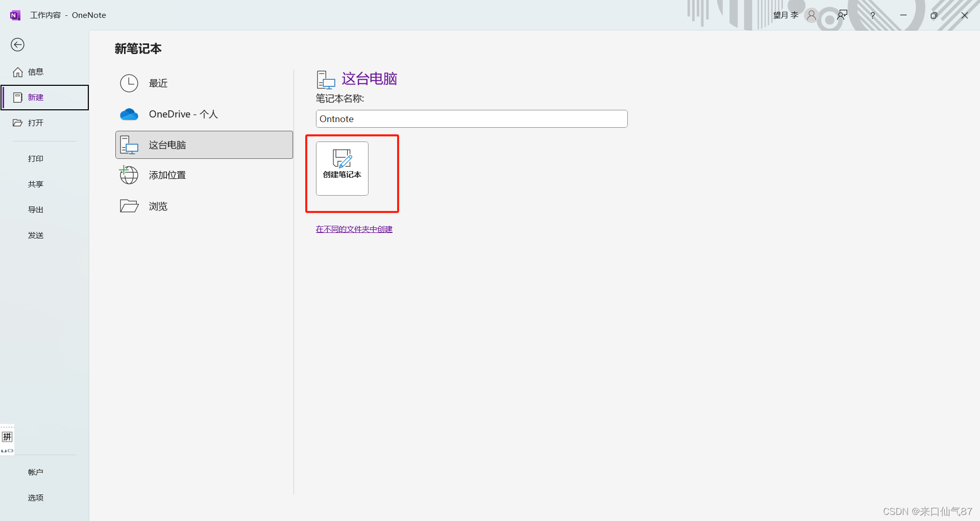Open the 打开 (Open) page
The image size is (980, 521).
[x=44, y=123]
